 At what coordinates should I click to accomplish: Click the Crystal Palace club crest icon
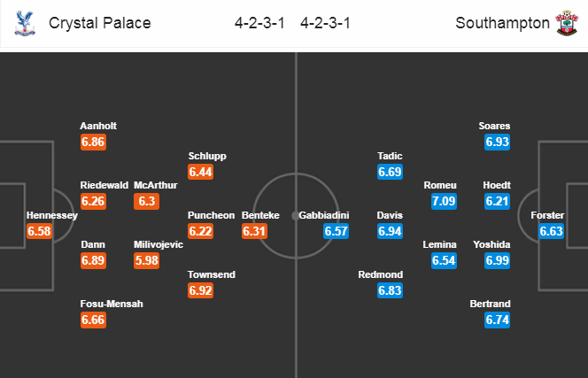pos(25,23)
